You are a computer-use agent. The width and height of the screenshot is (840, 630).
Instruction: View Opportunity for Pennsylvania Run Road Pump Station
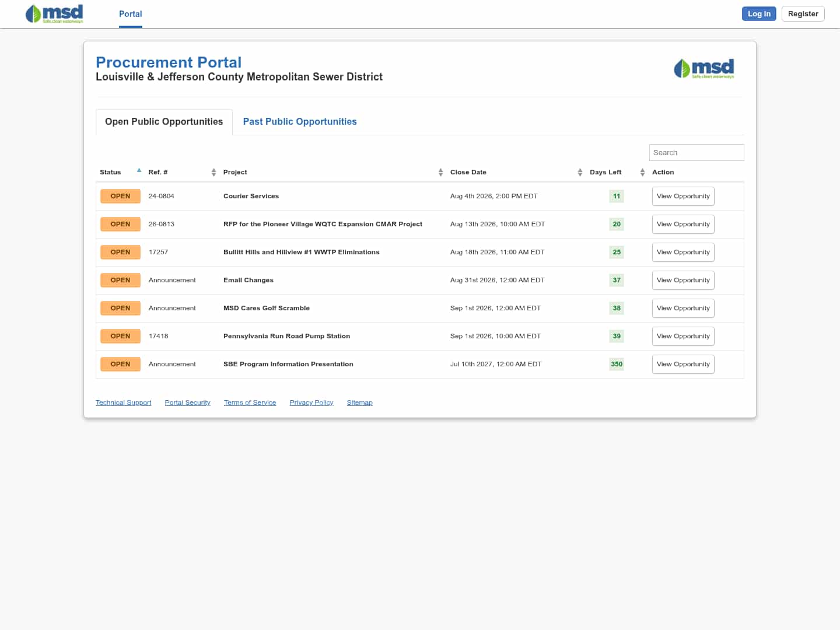point(683,336)
